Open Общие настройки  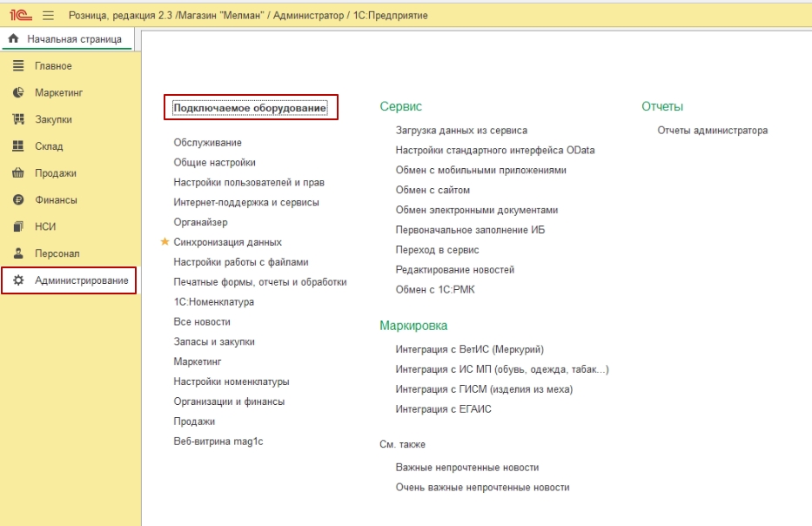(214, 162)
